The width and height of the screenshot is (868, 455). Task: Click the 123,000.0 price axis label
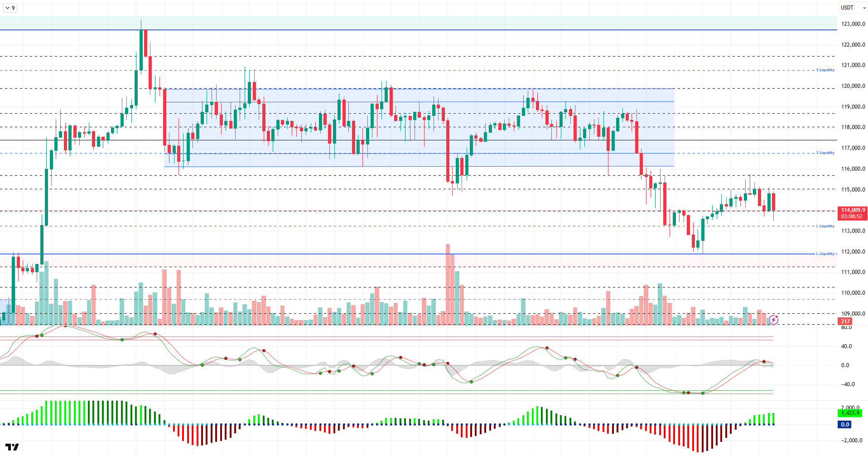coord(853,24)
